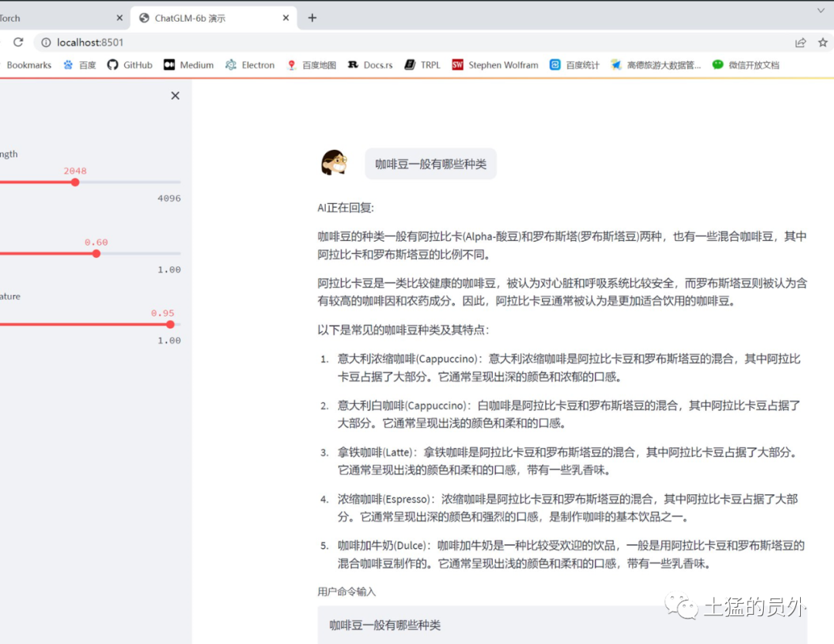Click the user message bubble 咖啡豆一般有哪些种类
Image resolution: width=834 pixels, height=644 pixels.
(x=431, y=164)
